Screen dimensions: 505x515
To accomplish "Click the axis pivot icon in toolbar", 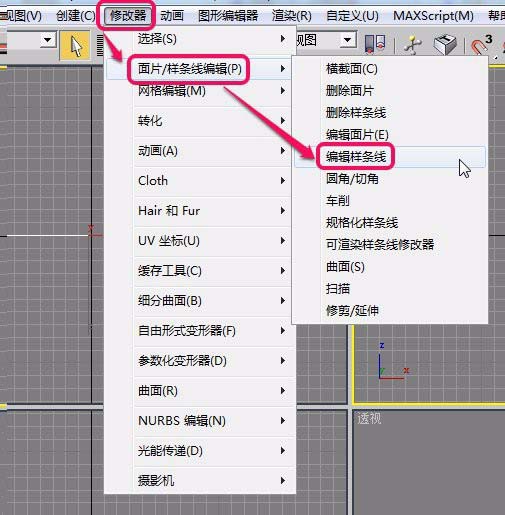I will [412, 44].
